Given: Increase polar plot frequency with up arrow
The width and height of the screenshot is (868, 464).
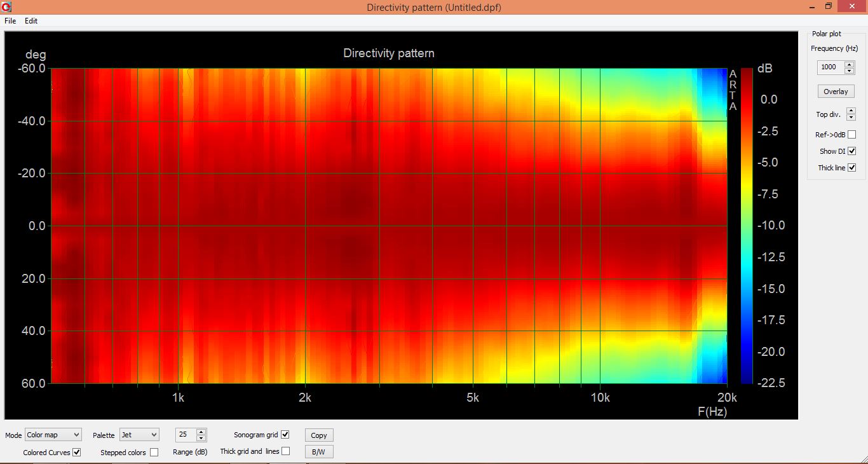Looking at the screenshot, I should coord(850,64).
